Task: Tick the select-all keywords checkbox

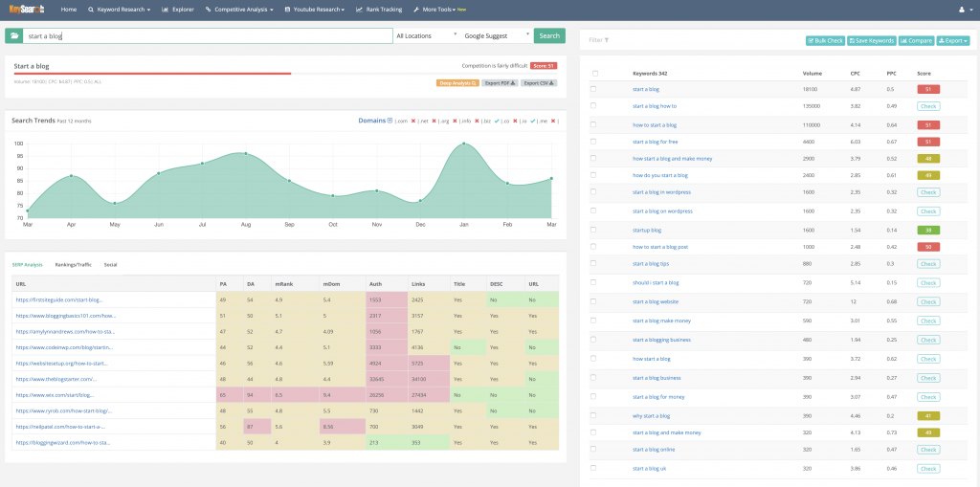Action: 595,73
